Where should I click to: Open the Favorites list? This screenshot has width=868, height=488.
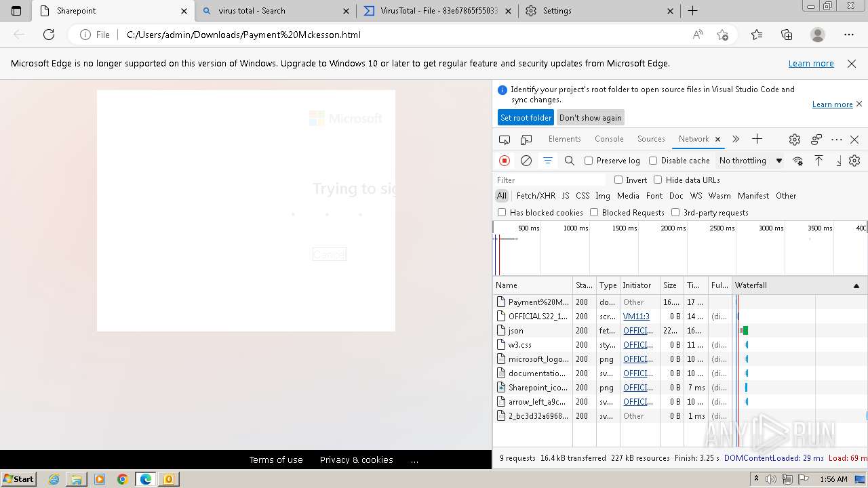757,35
